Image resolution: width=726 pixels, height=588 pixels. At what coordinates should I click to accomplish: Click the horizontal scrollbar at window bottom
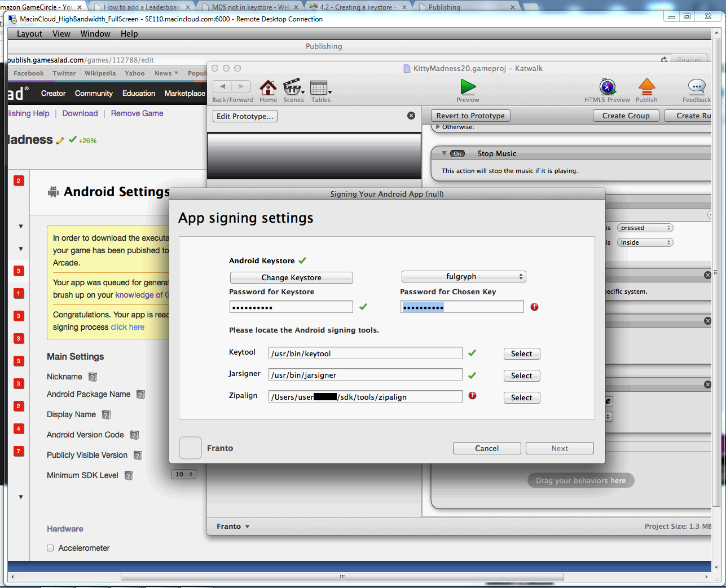pyautogui.click(x=342, y=577)
